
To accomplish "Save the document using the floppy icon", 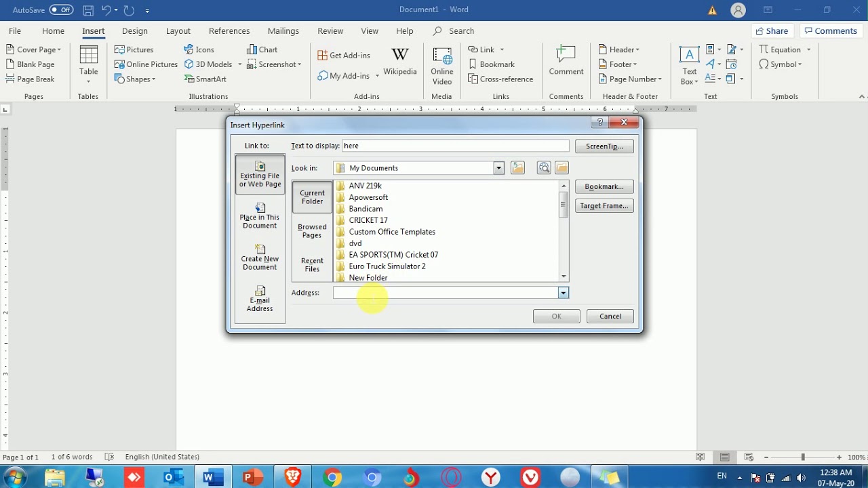I will pyautogui.click(x=88, y=10).
